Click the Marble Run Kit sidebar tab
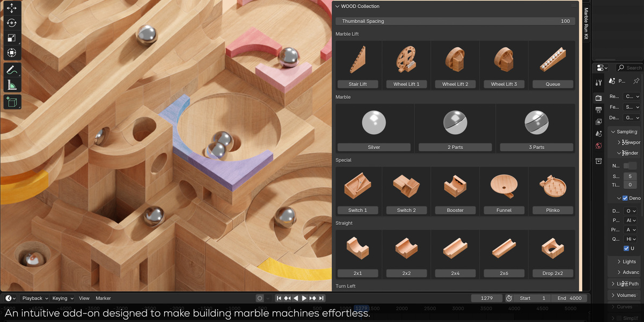Viewport: 644px width, 322px height. 586,24
